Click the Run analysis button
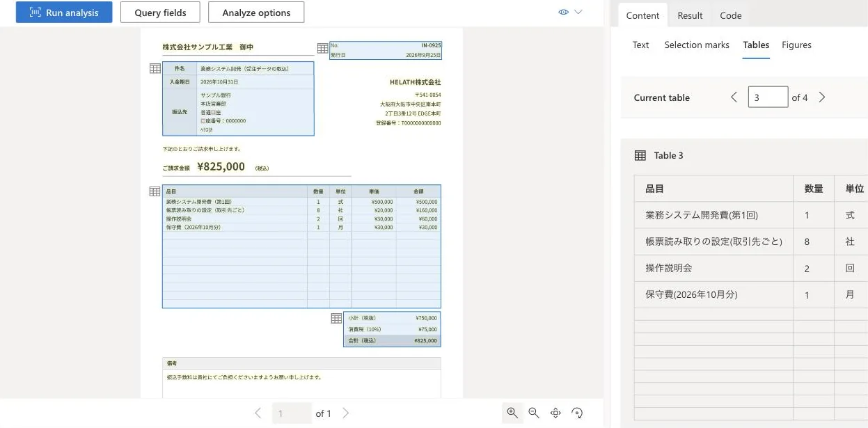The width and height of the screenshot is (868, 428). [64, 13]
